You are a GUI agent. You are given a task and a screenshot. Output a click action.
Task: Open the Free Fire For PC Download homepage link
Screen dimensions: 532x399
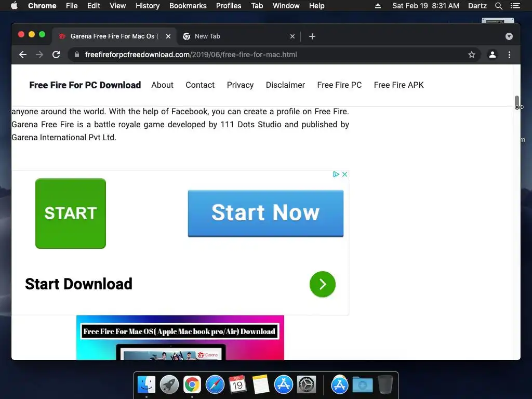[85, 85]
